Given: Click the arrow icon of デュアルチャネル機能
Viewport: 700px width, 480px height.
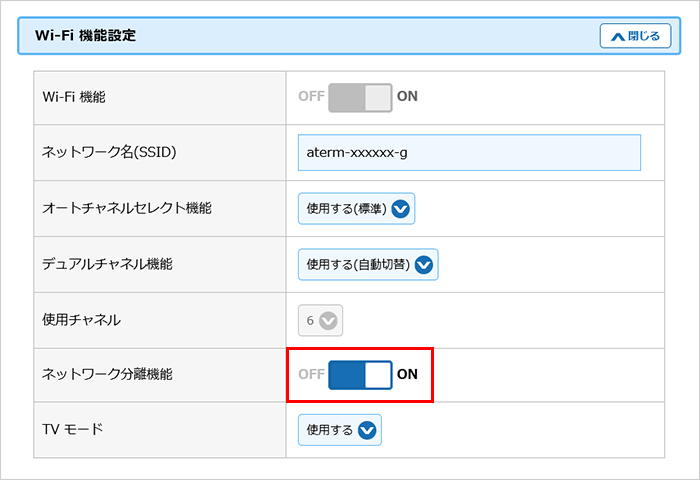Looking at the screenshot, I should point(424,265).
